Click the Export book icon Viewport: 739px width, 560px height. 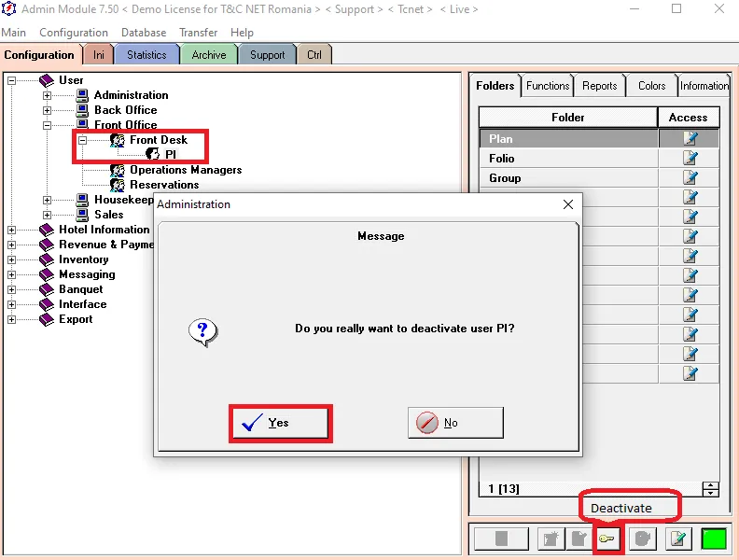point(47,319)
